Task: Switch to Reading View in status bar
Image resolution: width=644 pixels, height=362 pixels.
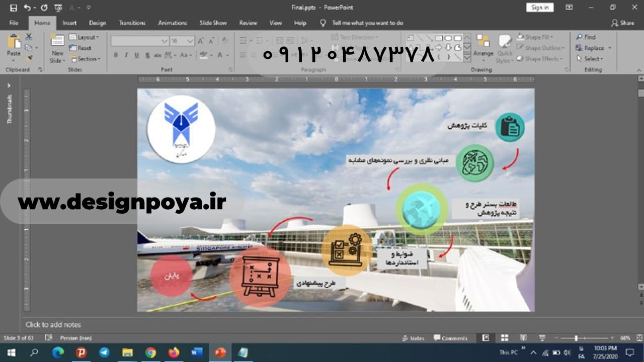Action: click(523, 338)
